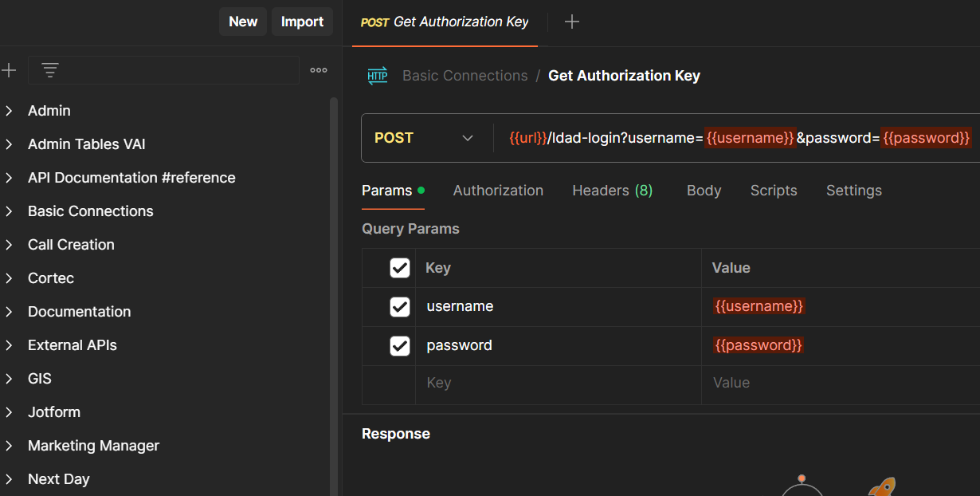The width and height of the screenshot is (980, 496).
Task: Click the sidebar vertical scrollbar
Action: click(333, 297)
